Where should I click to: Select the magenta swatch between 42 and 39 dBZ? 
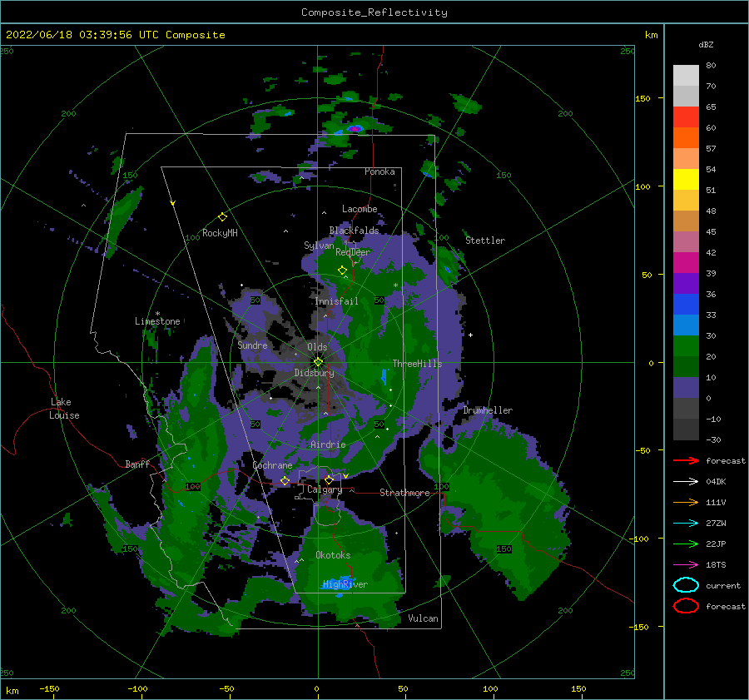click(686, 263)
